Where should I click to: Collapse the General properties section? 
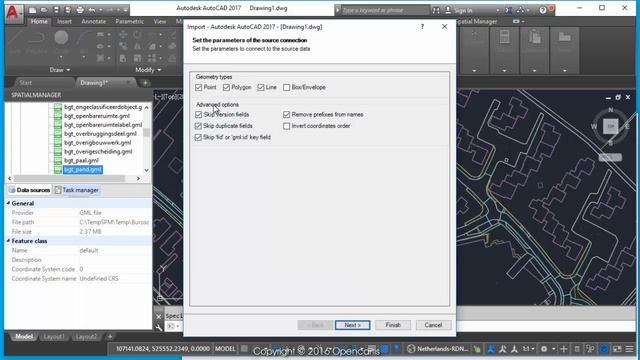point(8,203)
